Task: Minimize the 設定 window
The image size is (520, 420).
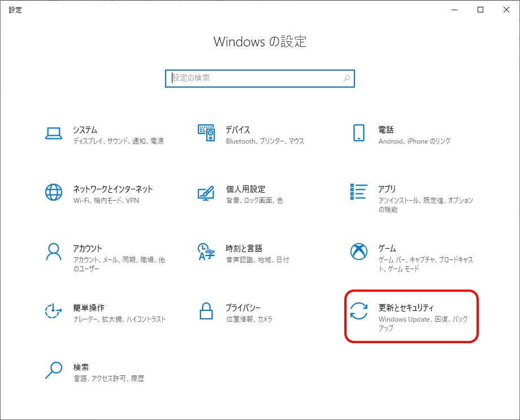Action: pyautogui.click(x=454, y=10)
